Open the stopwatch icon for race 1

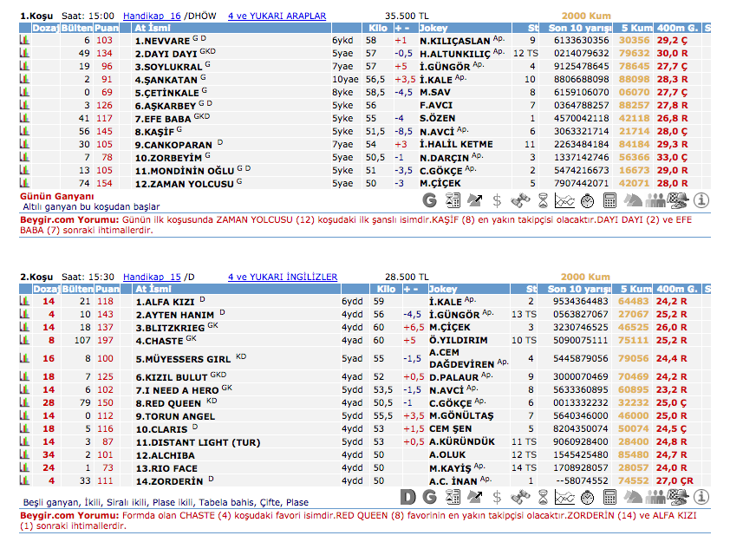coord(587,201)
